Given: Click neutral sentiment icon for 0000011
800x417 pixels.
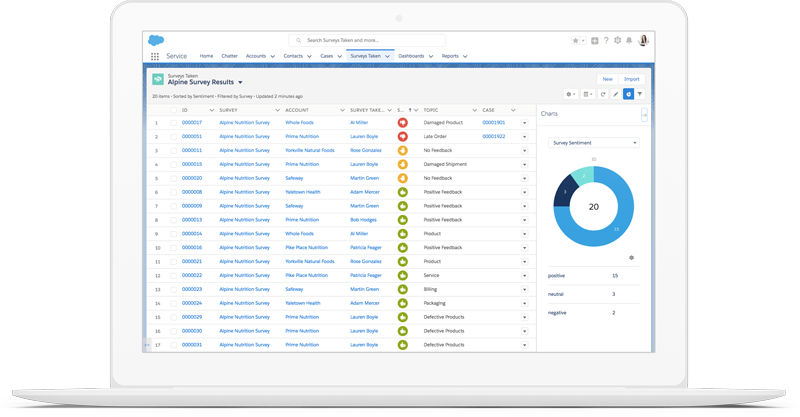Looking at the screenshot, I should (x=403, y=151).
